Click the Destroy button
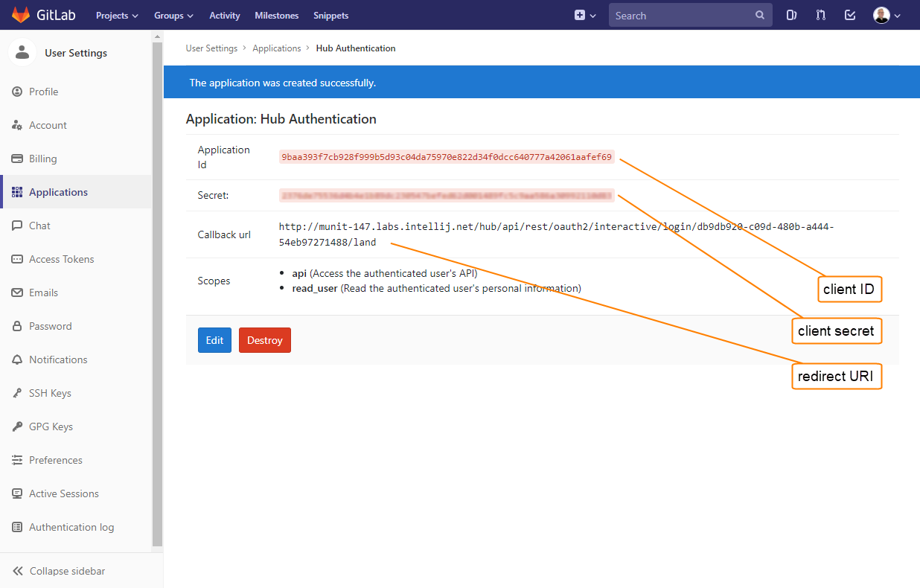The image size is (920, 588). 264,339
